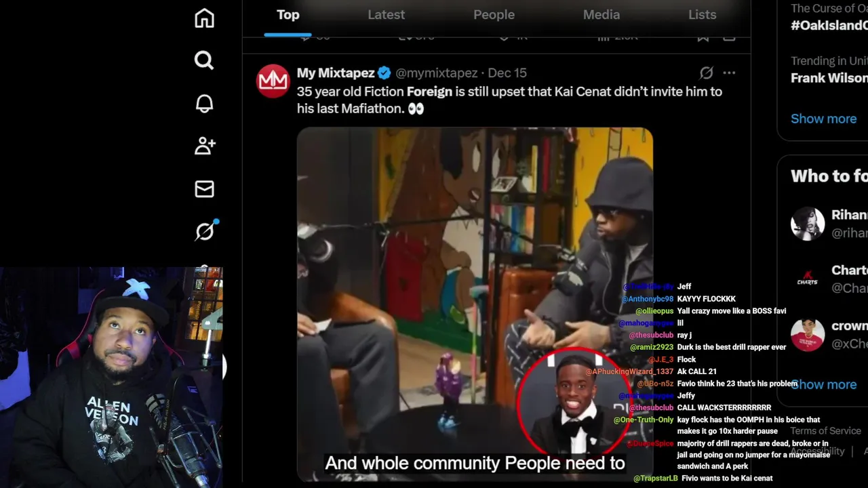Viewport: 868px width, 488px height.
Task: Open #OakIsland trending hashtag
Action: pyautogui.click(x=829, y=25)
